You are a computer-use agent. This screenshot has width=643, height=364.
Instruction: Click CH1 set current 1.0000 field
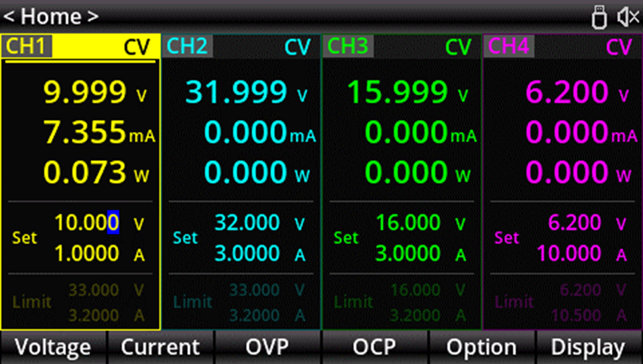86,253
